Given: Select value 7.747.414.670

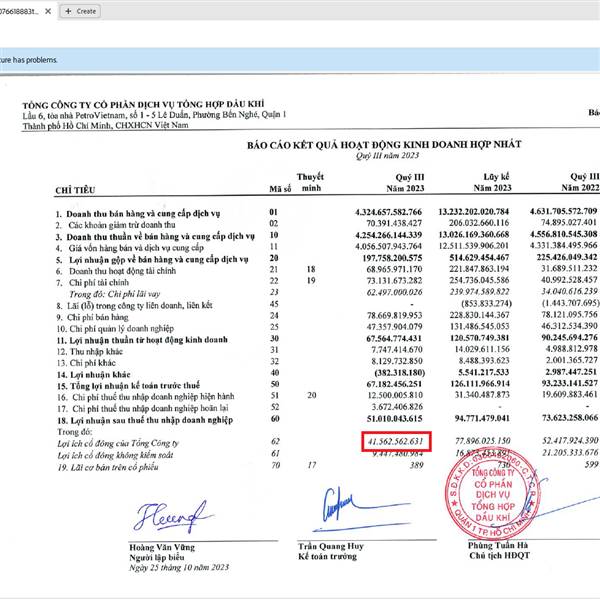Looking at the screenshot, I should [x=397, y=350].
